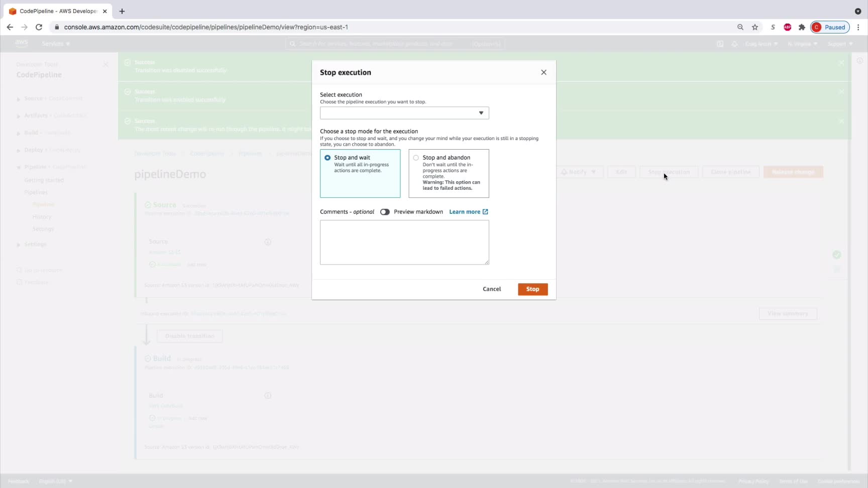Screen dimensions: 868x488
Task: Open the N. Virginia region dropdown
Action: (x=802, y=44)
